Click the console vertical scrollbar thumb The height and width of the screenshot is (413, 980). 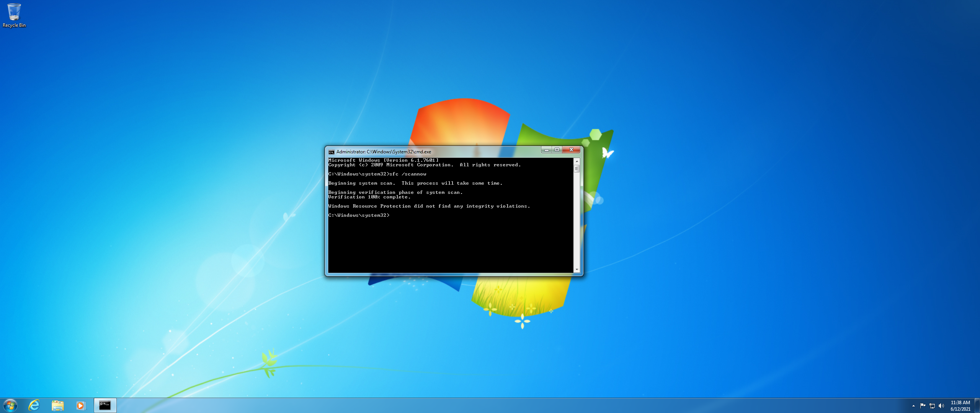pos(577,169)
